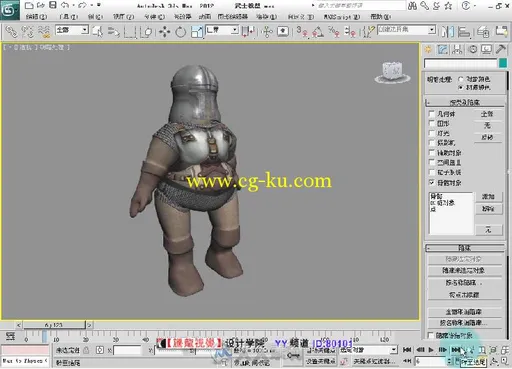Collapse the 按类别隐藏 rollout
512x369 pixels.
465,102
